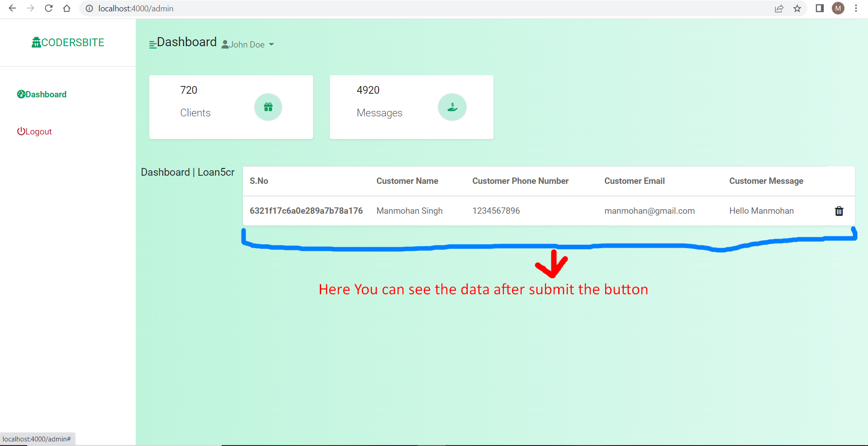
Task: Click the hamburger menu icon beside Dashboard
Action: (152, 44)
